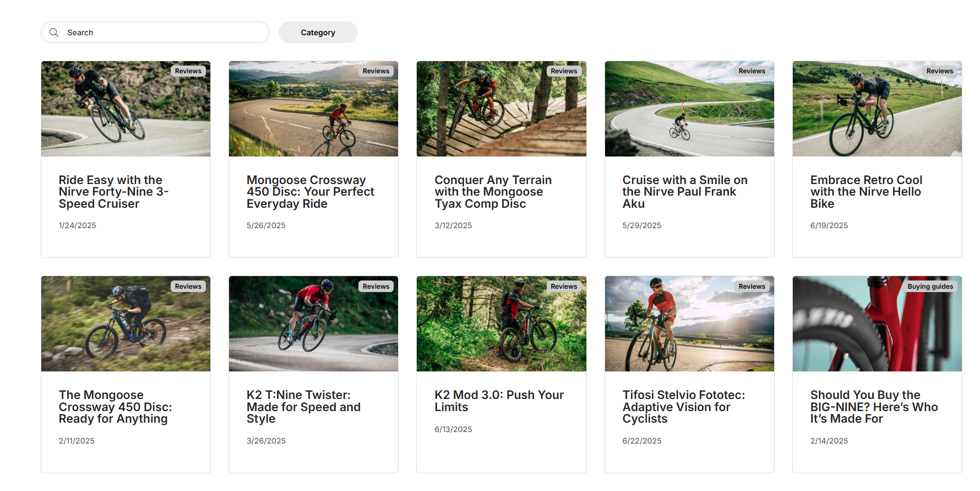This screenshot has height=491, width=980.
Task: Open the K2 Mod 3.0 article image
Action: click(x=502, y=324)
